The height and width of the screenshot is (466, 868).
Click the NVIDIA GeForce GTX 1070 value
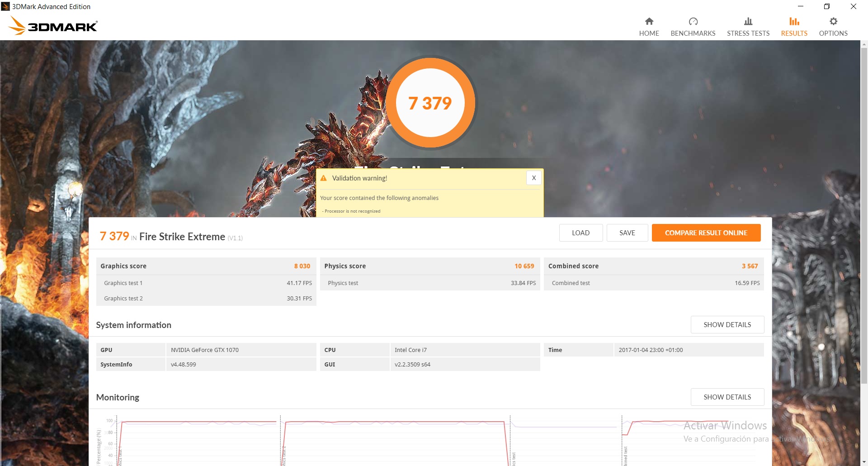(x=205, y=350)
